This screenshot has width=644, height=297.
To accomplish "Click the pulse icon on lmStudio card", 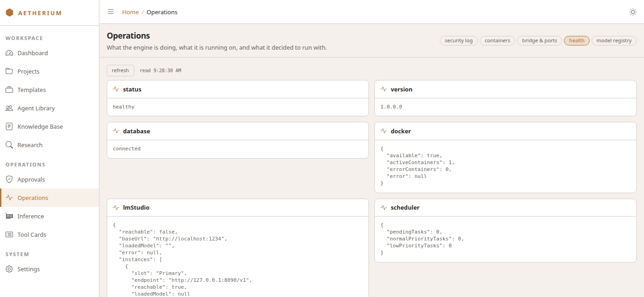I will [x=116, y=207].
